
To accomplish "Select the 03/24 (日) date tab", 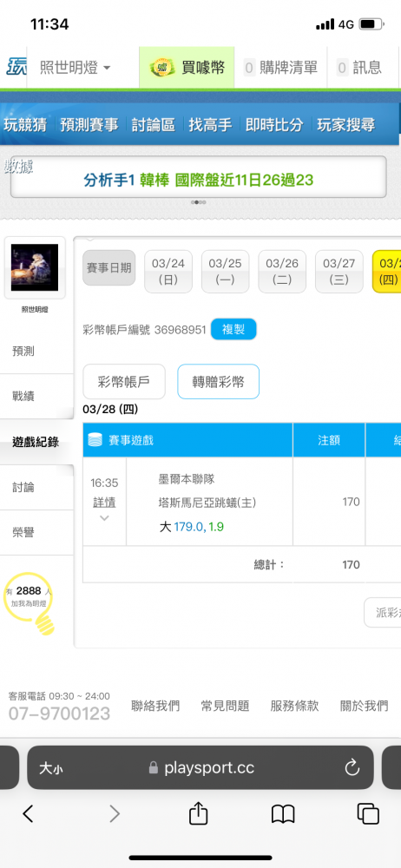I will pos(168,271).
